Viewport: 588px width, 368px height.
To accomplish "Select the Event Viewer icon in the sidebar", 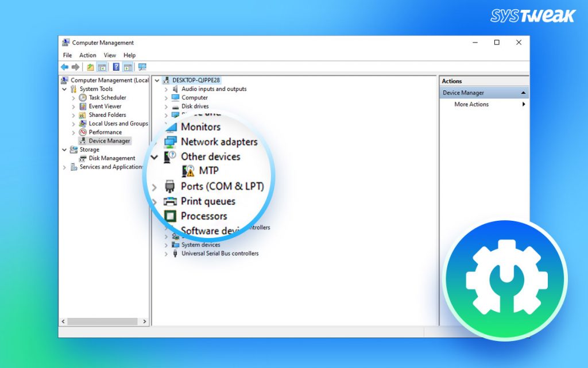I will click(x=82, y=106).
